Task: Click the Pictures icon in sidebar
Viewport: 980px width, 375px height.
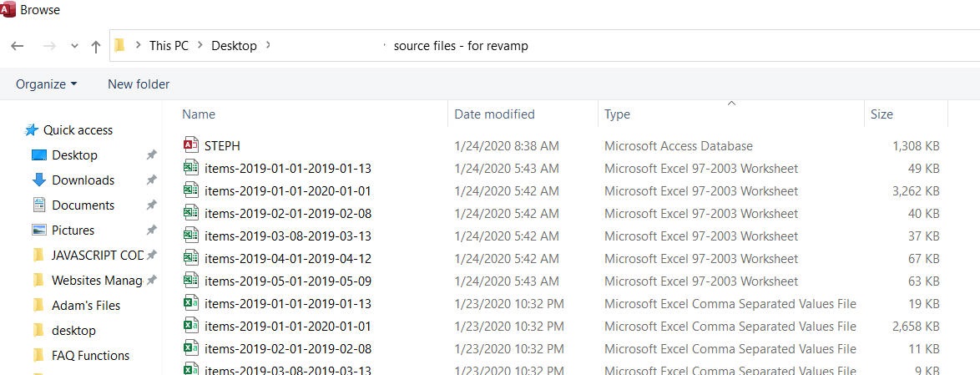Action: click(x=38, y=230)
